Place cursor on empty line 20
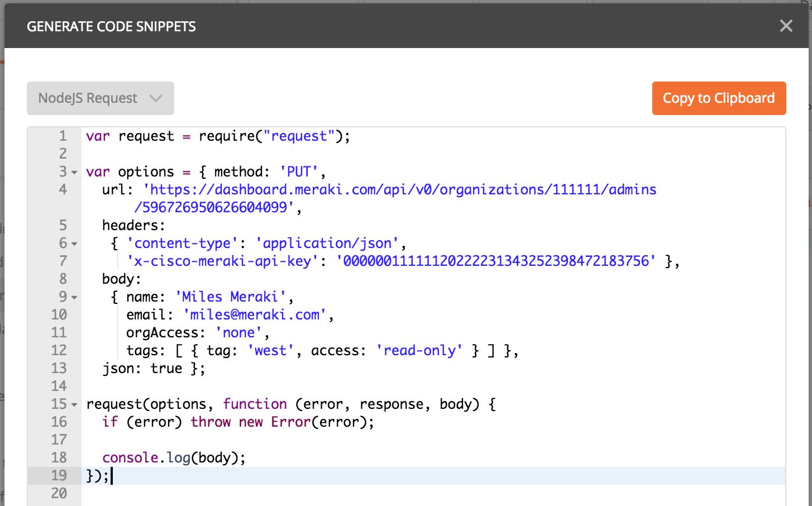Screen dimensions: 812x506 coord(433,493)
